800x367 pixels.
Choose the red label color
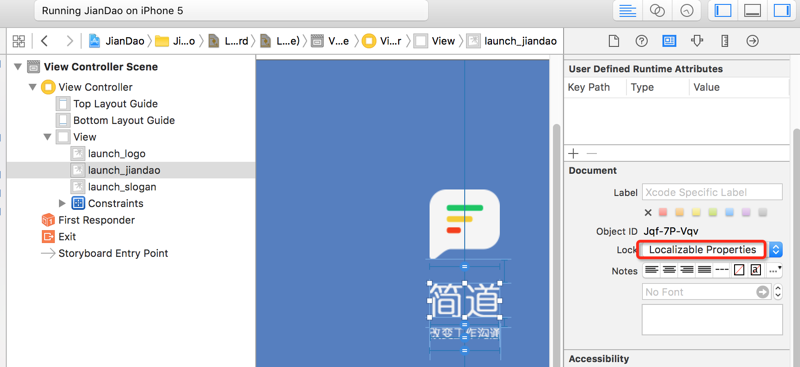[663, 212]
